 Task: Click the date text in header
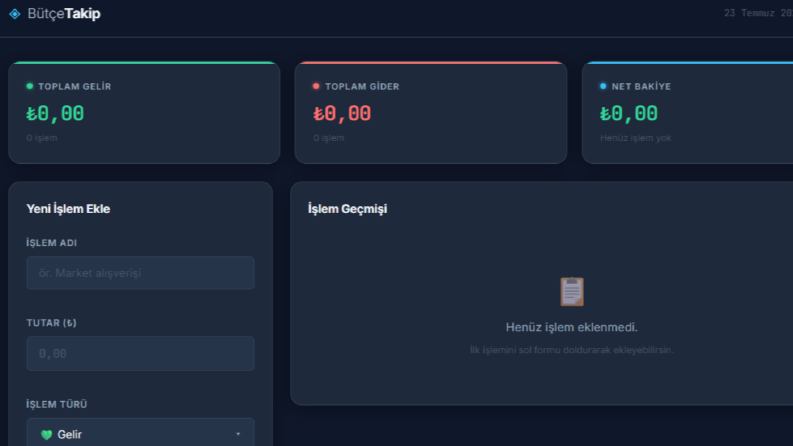(x=758, y=13)
